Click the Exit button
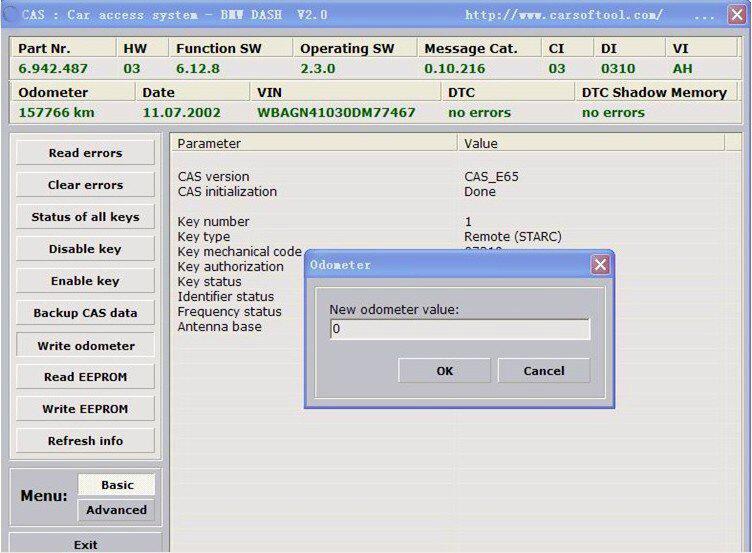Image resolution: width=752 pixels, height=553 pixels. tap(85, 544)
